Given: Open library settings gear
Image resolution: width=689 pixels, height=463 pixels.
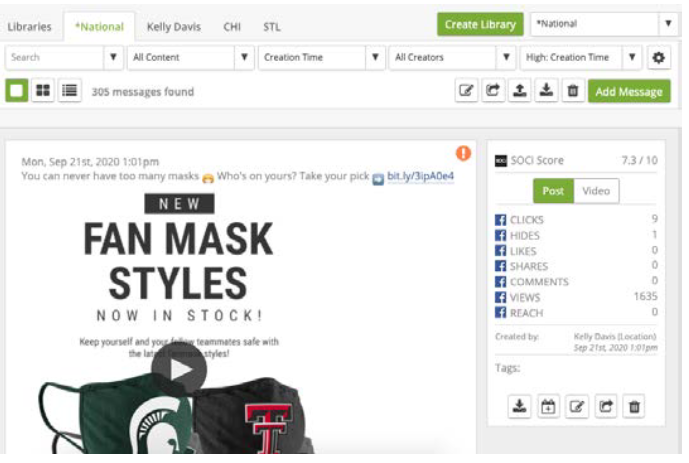Looking at the screenshot, I should click(659, 58).
